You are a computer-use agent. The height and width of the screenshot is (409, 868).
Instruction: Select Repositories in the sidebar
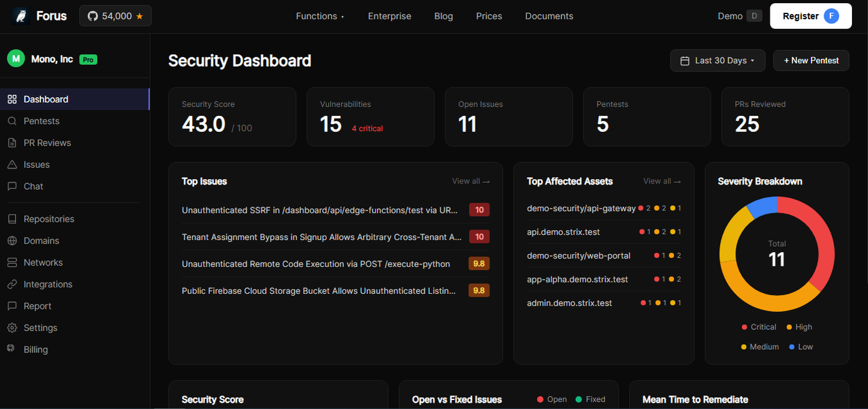pyautogui.click(x=75, y=219)
